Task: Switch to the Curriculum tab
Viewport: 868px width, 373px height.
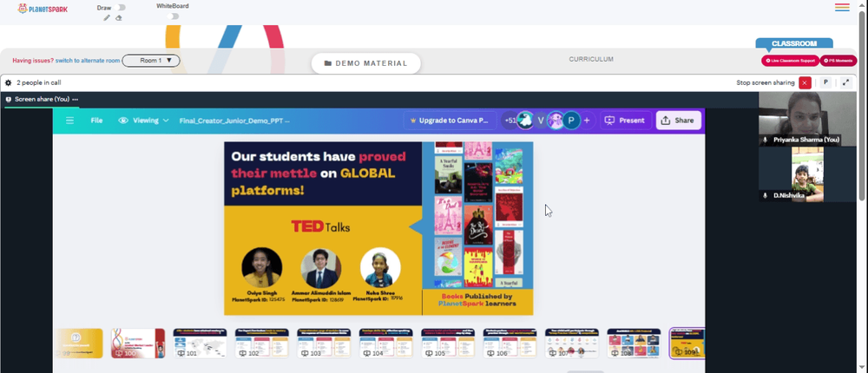Action: (591, 59)
